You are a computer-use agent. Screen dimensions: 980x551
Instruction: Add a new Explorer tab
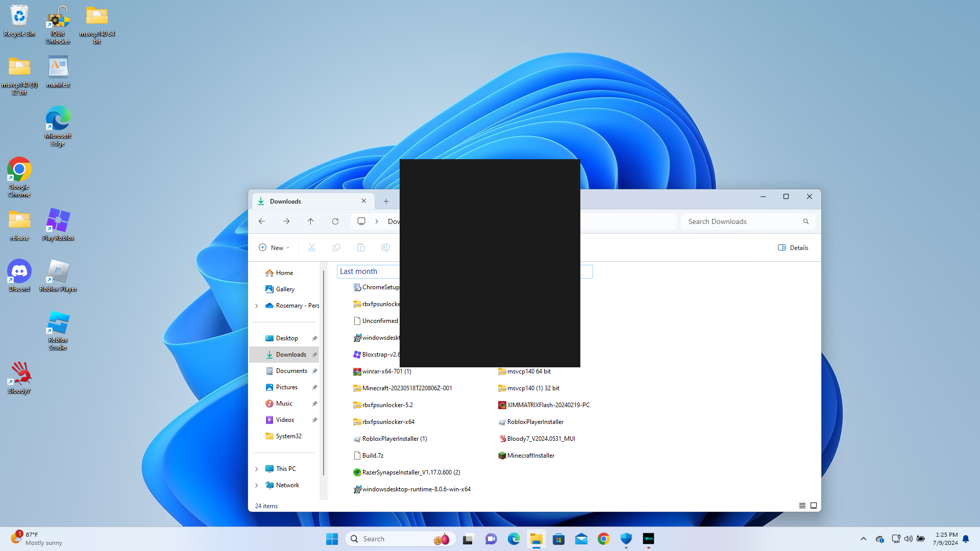click(x=386, y=202)
